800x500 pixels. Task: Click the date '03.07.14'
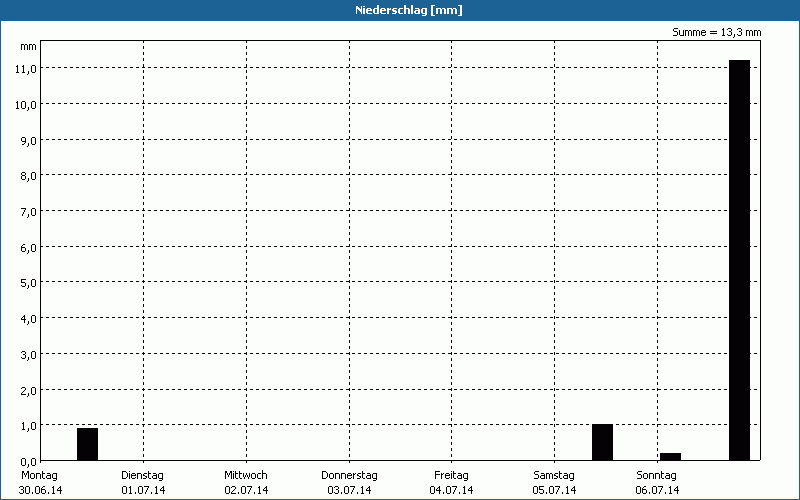349,491
